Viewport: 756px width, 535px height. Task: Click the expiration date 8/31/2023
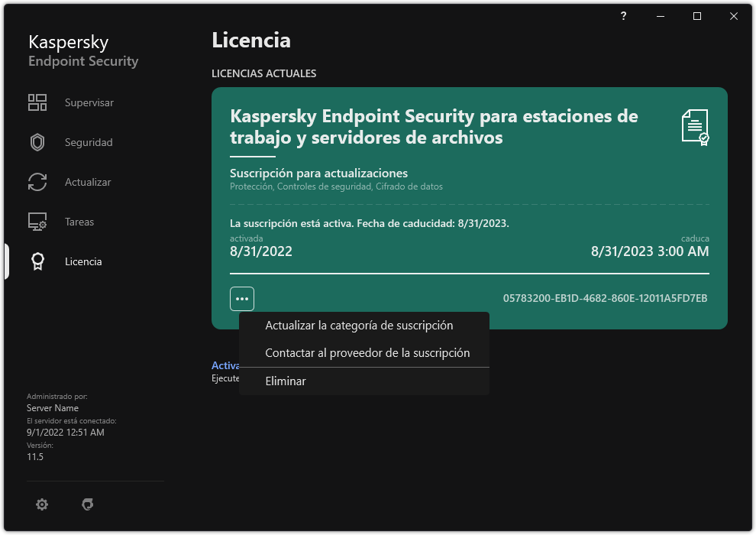click(649, 251)
